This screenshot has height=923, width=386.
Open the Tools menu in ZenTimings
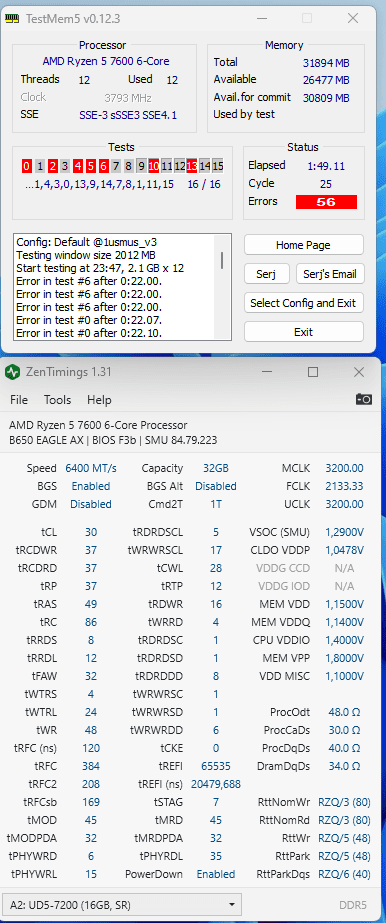[58, 400]
